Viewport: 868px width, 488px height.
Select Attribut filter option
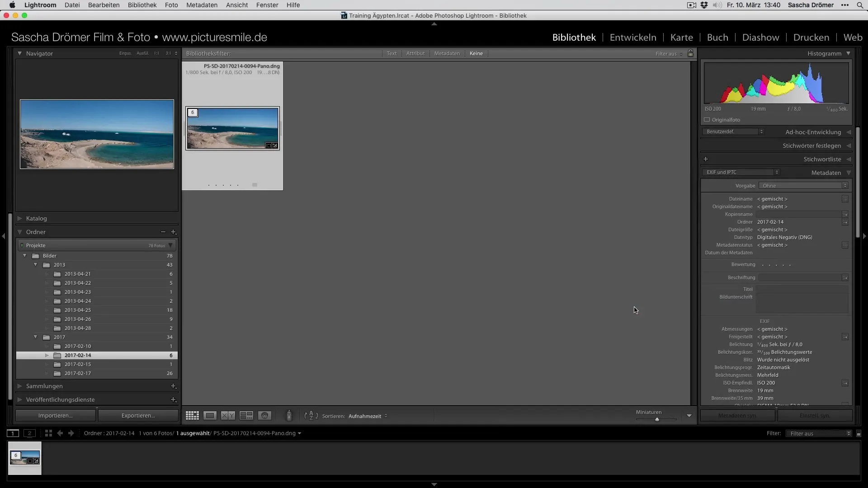point(415,53)
